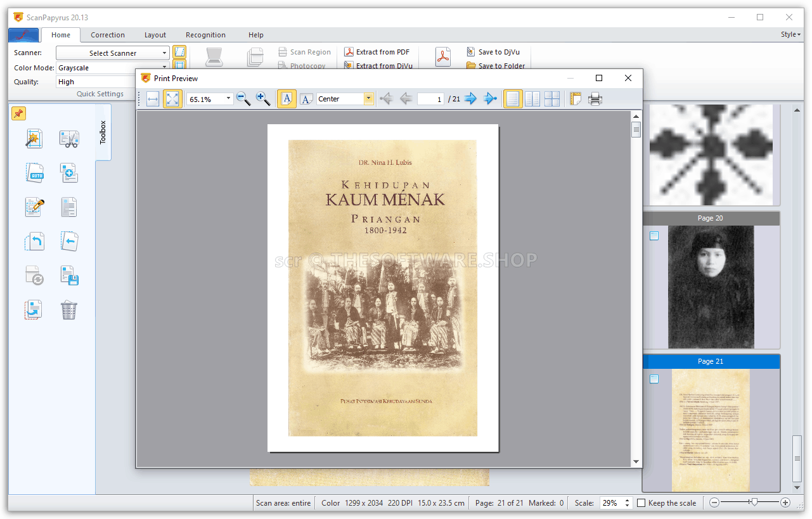
Task: Switch to the Correction ribbon tab
Action: click(x=108, y=35)
